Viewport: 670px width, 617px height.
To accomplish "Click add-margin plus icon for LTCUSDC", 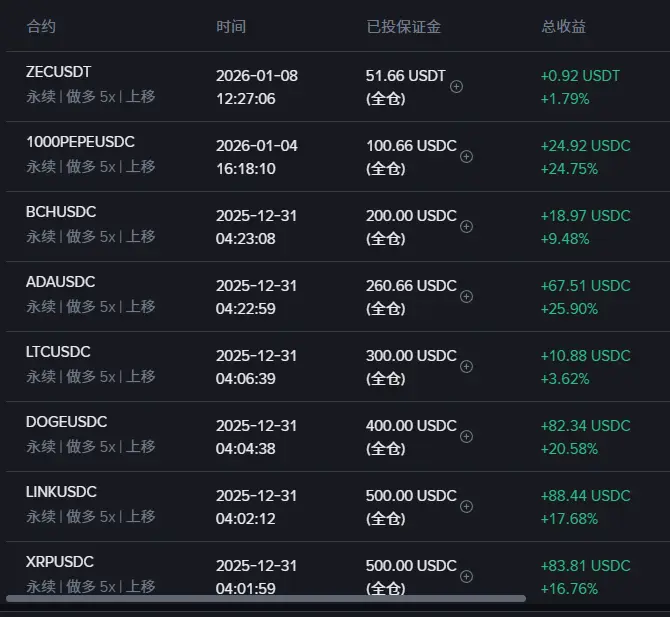I will tap(467, 367).
